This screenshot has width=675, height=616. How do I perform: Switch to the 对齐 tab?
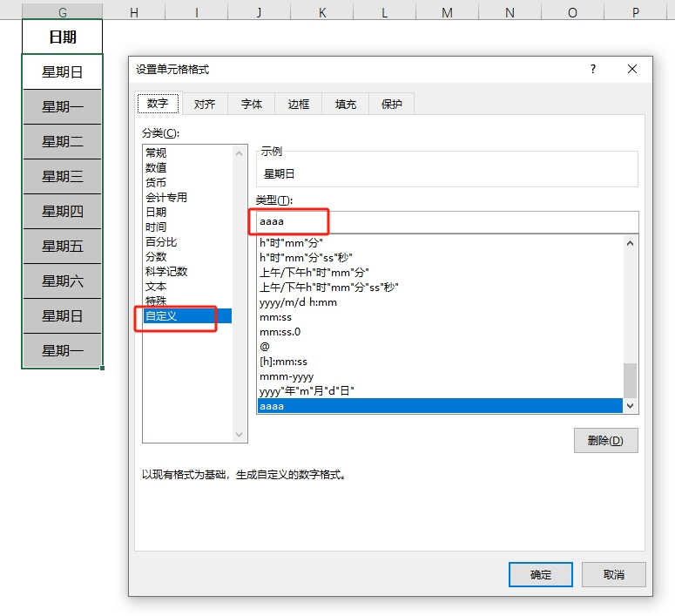pyautogui.click(x=205, y=104)
